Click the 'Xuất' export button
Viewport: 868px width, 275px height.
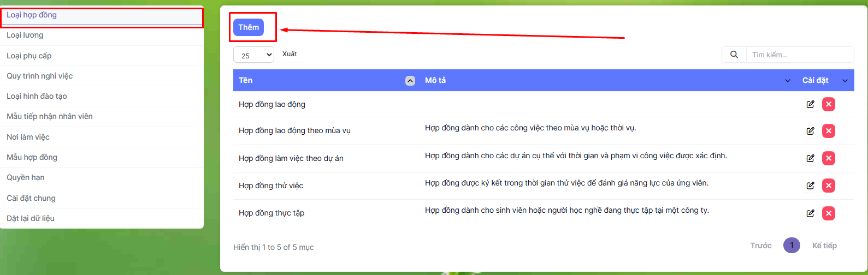tap(290, 54)
